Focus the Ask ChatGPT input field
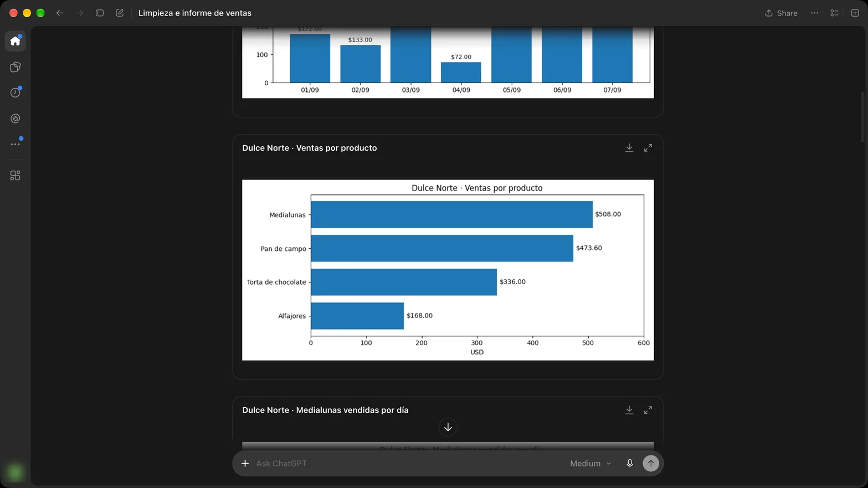Screen dimensions: 868x488 click(x=410, y=463)
